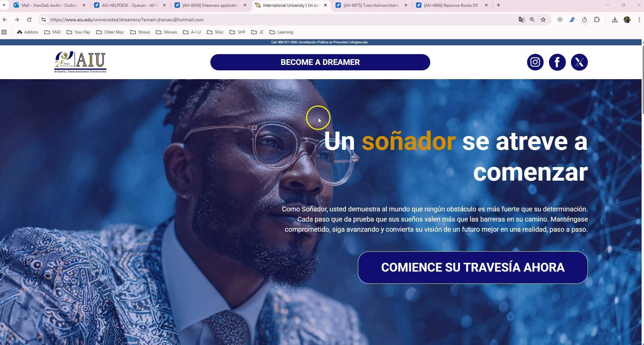Open the Acreditación link in the top bar
Viewport: 644px width, 345px height.
(307, 42)
